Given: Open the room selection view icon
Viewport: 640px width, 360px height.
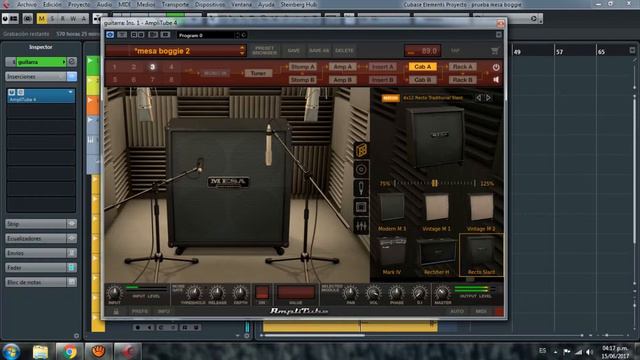Looking at the screenshot, I should (x=361, y=207).
